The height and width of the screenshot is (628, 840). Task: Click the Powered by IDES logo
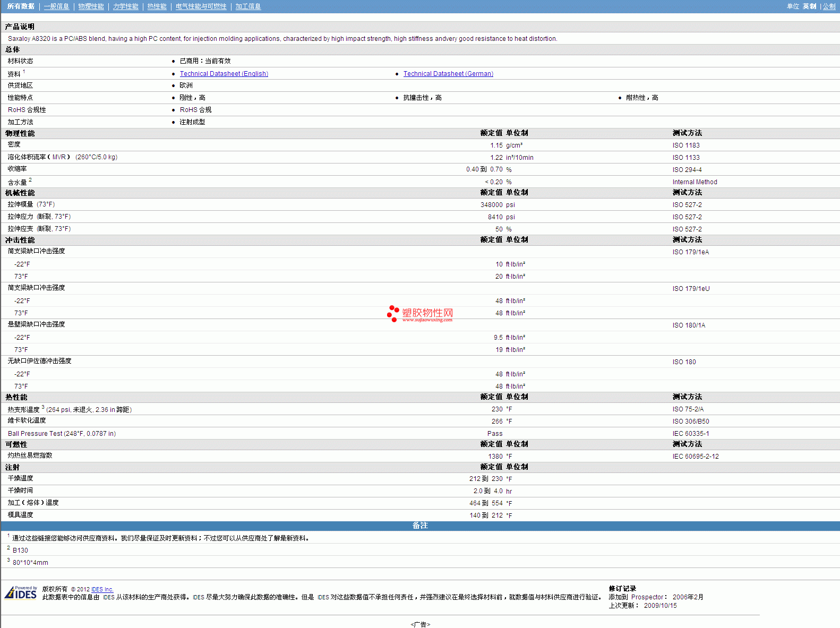coord(21,592)
